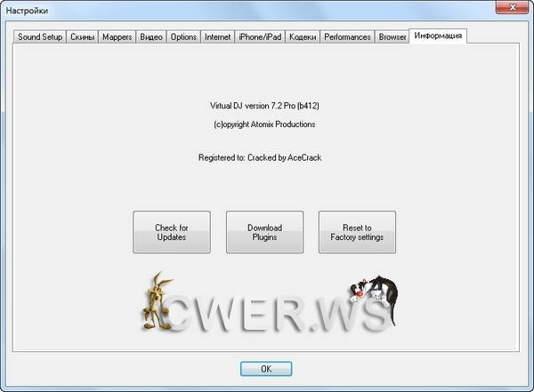This screenshot has height=392, width=534.
Task: Switch to the Browser tab
Action: tap(392, 37)
